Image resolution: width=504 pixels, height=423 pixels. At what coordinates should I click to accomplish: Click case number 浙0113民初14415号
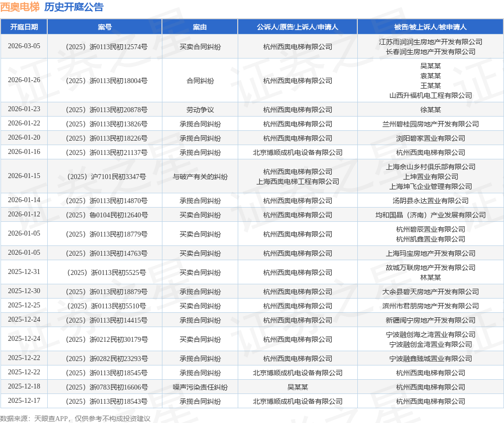click(106, 320)
